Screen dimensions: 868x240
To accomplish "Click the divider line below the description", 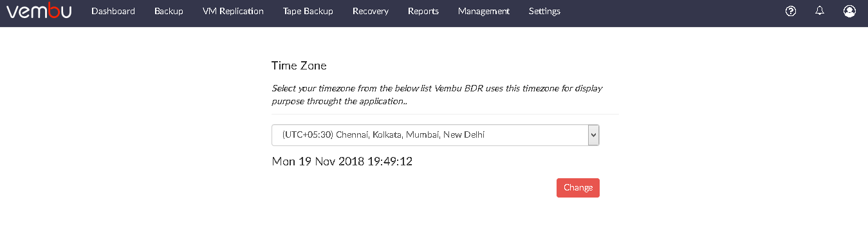I will [x=445, y=114].
